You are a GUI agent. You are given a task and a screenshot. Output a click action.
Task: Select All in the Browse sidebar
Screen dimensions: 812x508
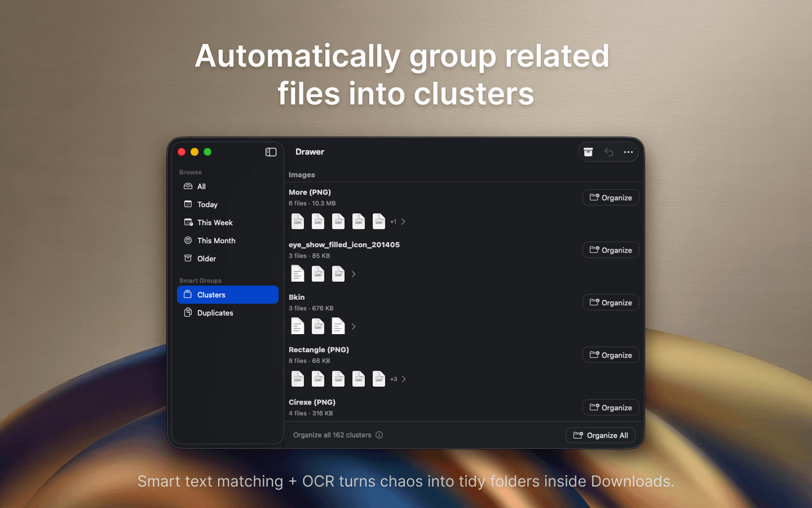coord(228,186)
